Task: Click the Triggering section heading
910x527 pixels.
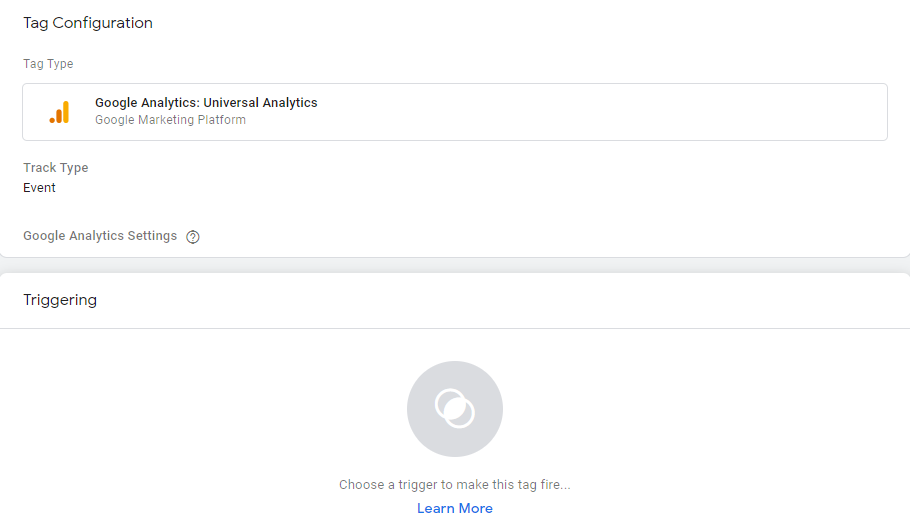Action: click(x=60, y=300)
